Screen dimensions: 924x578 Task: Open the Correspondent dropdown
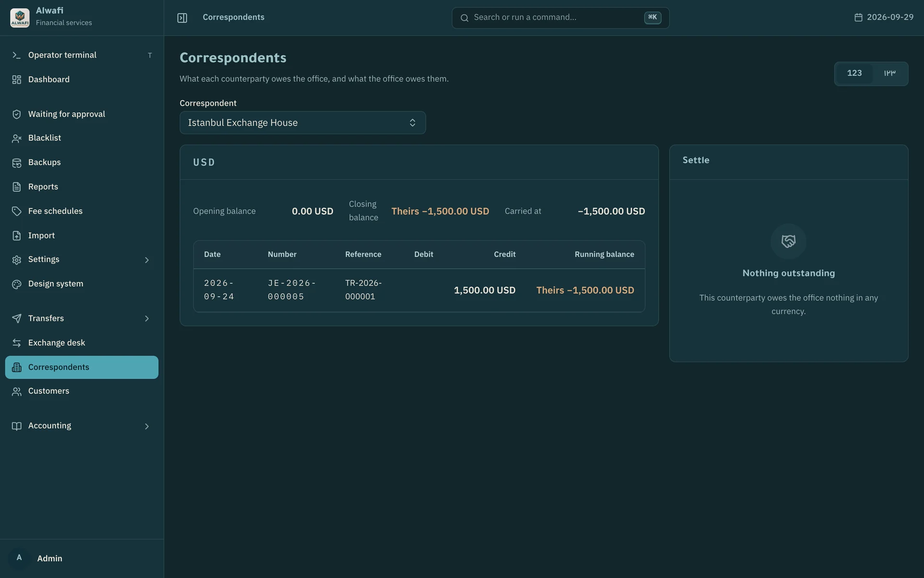pos(303,123)
